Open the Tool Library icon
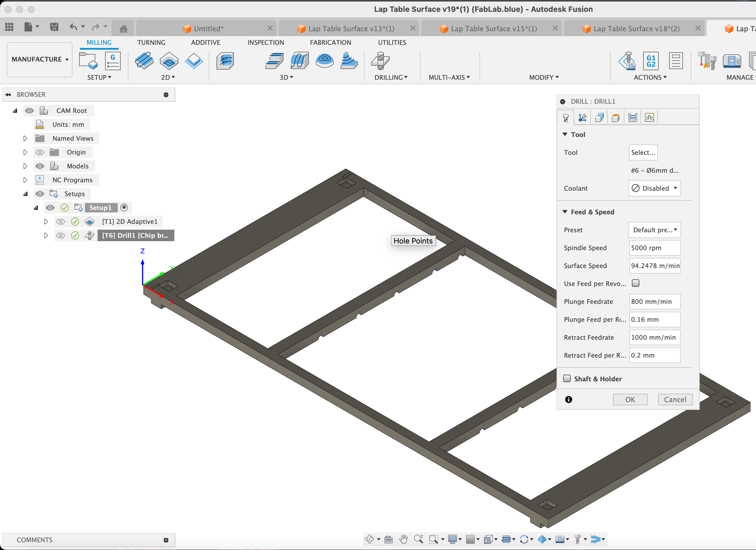Viewport: 756px width, 550px height. pyautogui.click(x=707, y=61)
